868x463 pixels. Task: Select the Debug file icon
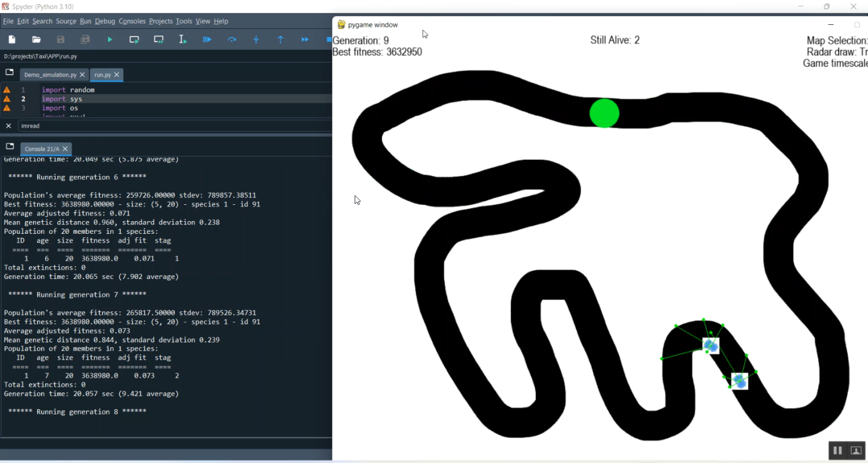(x=207, y=39)
